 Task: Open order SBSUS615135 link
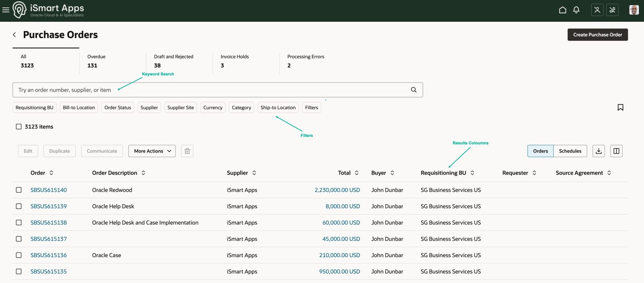point(49,271)
